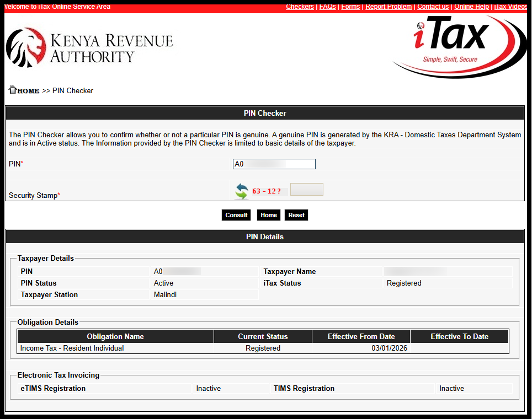This screenshot has height=419, width=532.
Task: Open the Checkers menu link
Action: pyautogui.click(x=300, y=7)
